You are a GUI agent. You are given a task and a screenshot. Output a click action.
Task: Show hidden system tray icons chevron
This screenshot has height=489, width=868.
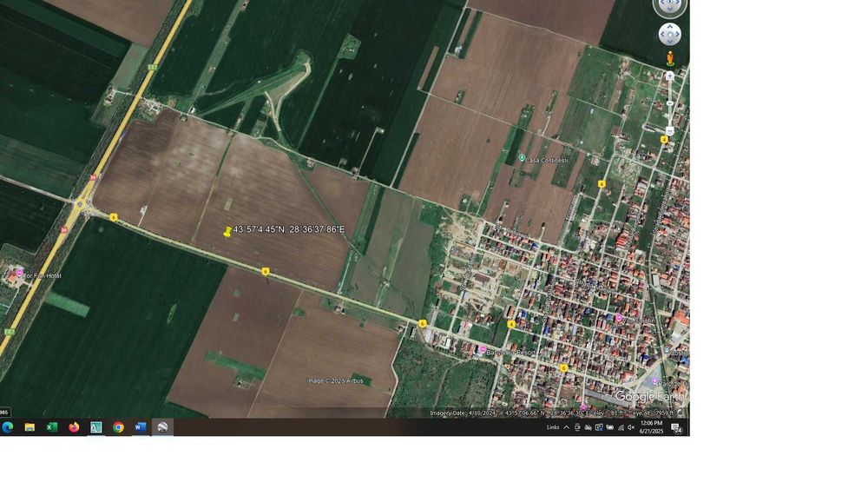(566, 427)
